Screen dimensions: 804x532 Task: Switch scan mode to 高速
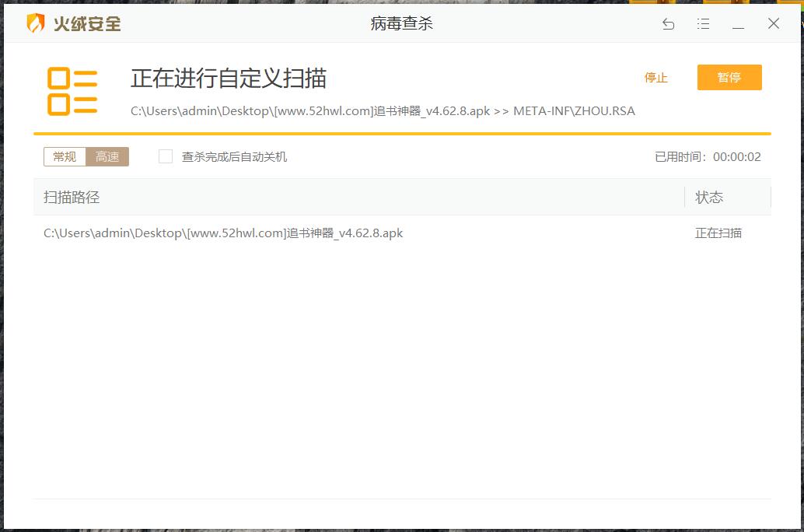(107, 156)
